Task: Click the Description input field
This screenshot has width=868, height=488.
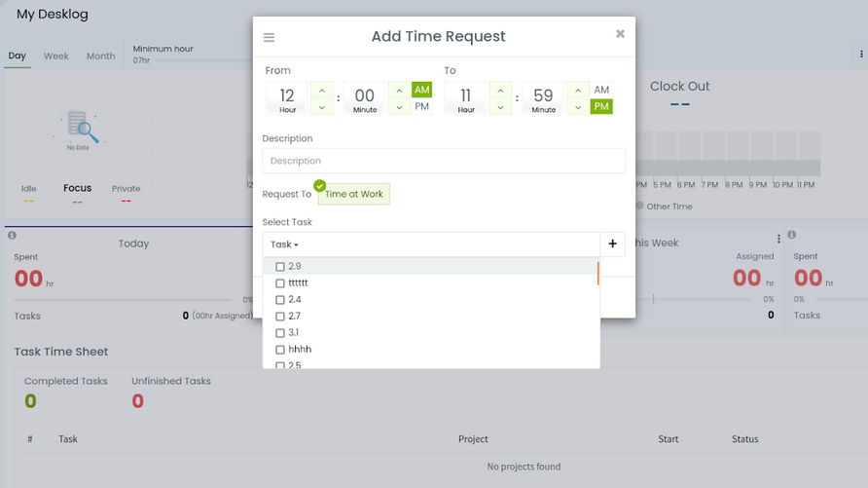Action: pos(444,161)
